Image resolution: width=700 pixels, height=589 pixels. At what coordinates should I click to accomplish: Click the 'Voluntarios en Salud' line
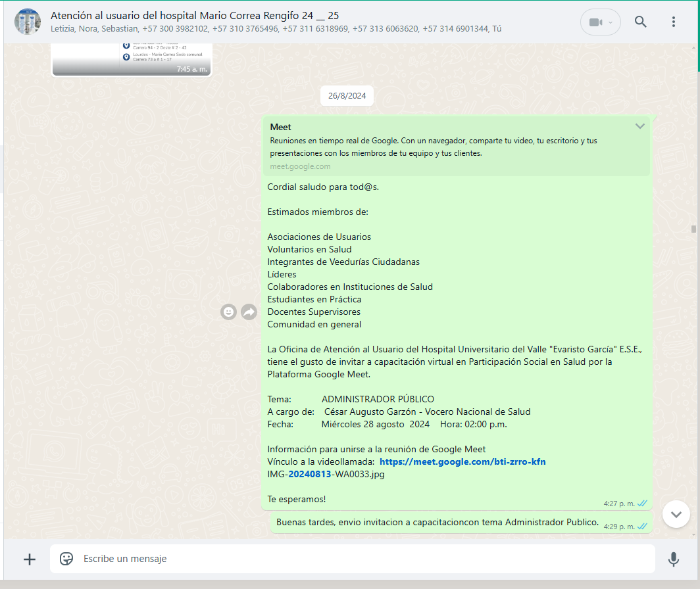(x=309, y=249)
